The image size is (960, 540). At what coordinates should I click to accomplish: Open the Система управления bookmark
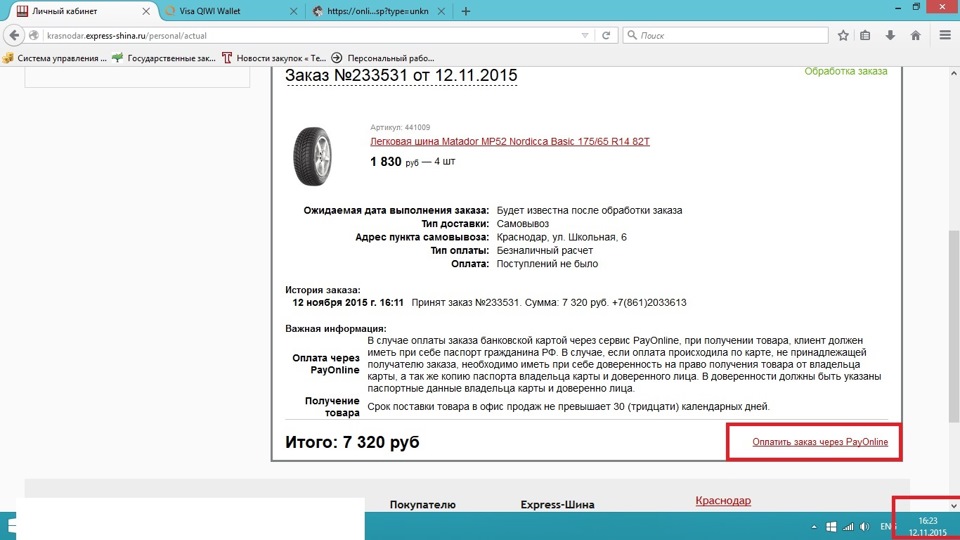click(x=54, y=58)
